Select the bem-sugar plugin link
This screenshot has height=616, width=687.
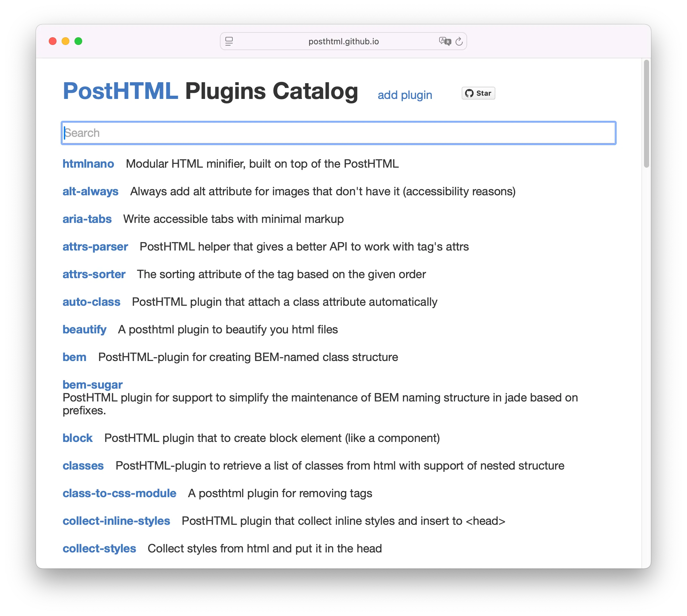click(92, 384)
